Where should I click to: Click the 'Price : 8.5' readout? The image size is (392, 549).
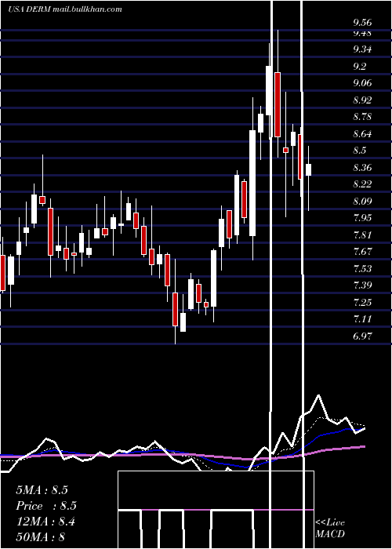[46, 506]
